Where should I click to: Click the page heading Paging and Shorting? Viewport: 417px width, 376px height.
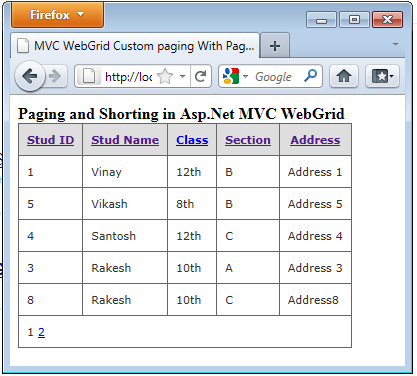181,114
